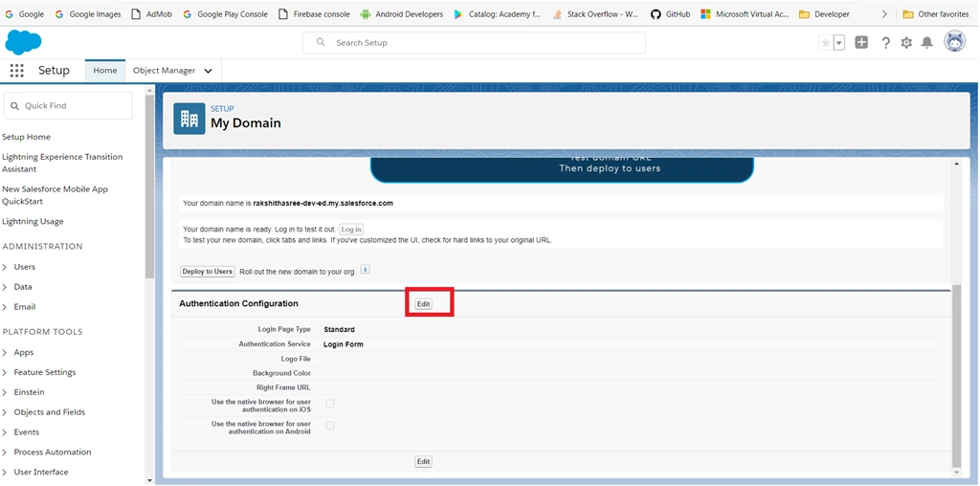980x486 pixels.
Task: Click the Log in button
Action: click(352, 230)
